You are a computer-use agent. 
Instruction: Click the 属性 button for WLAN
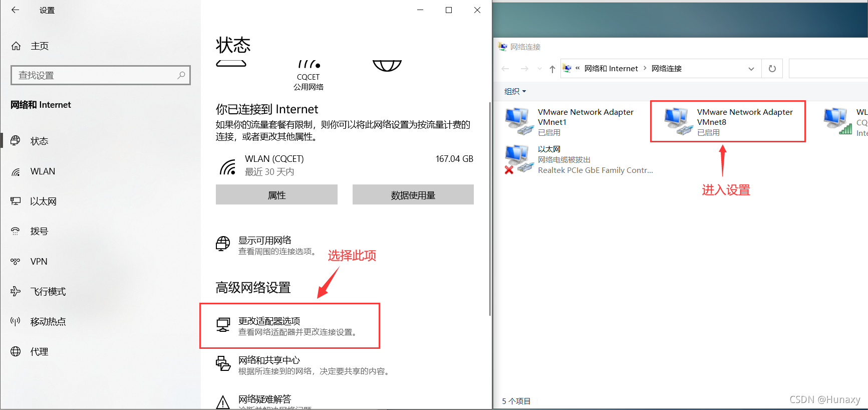(276, 195)
